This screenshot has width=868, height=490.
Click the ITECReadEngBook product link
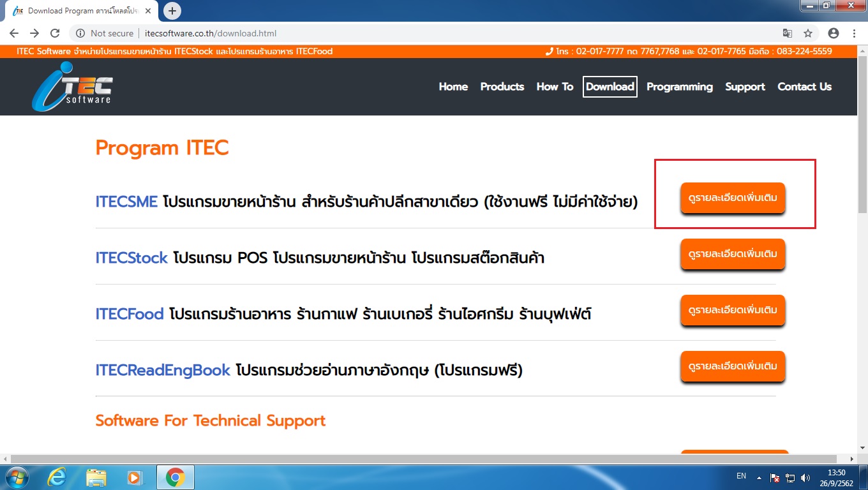pos(163,370)
